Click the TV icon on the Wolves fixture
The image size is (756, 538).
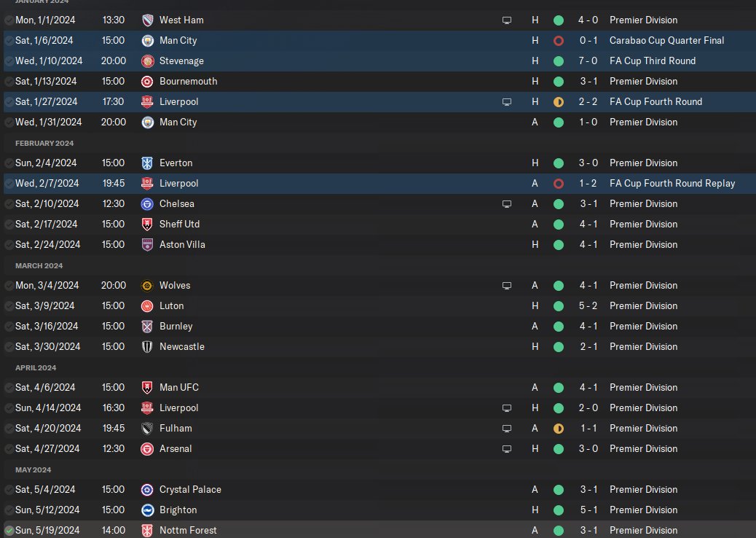click(x=507, y=286)
